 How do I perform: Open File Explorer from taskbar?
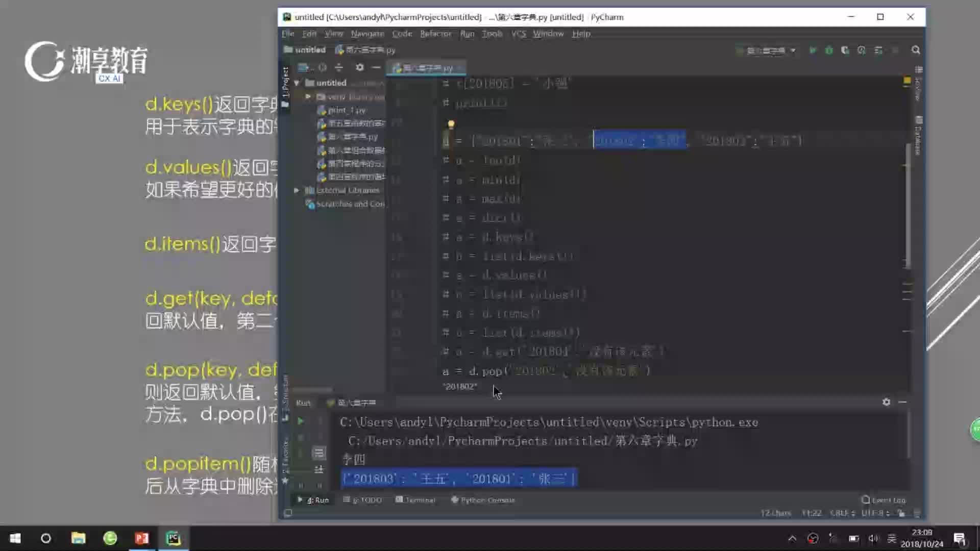[x=78, y=538]
